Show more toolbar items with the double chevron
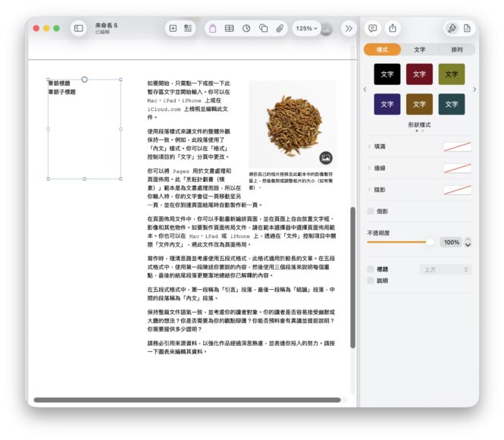The height and width of the screenshot is (440, 504). [349, 28]
